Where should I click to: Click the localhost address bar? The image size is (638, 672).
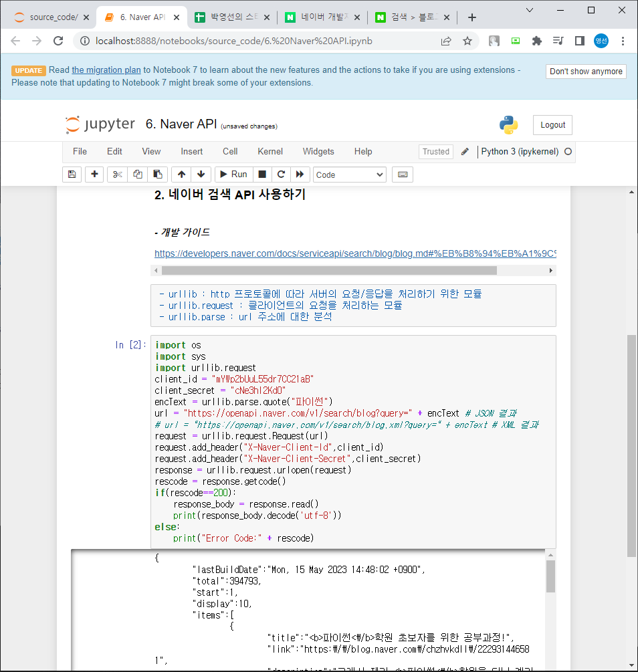click(233, 41)
